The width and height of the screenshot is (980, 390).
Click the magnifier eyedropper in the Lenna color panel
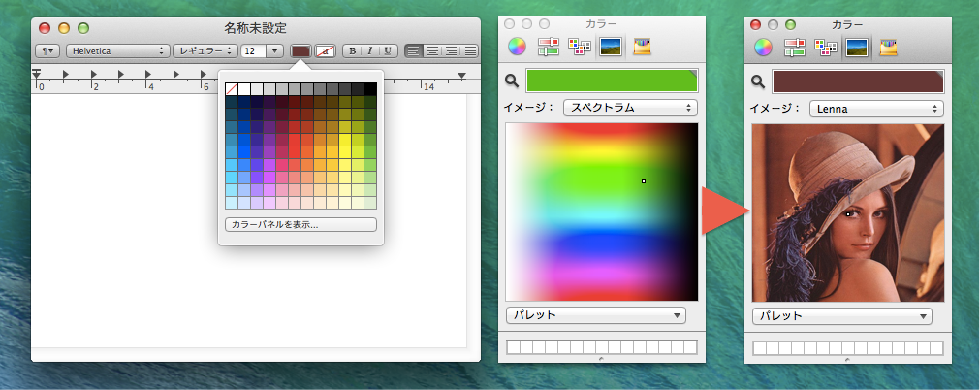758,81
